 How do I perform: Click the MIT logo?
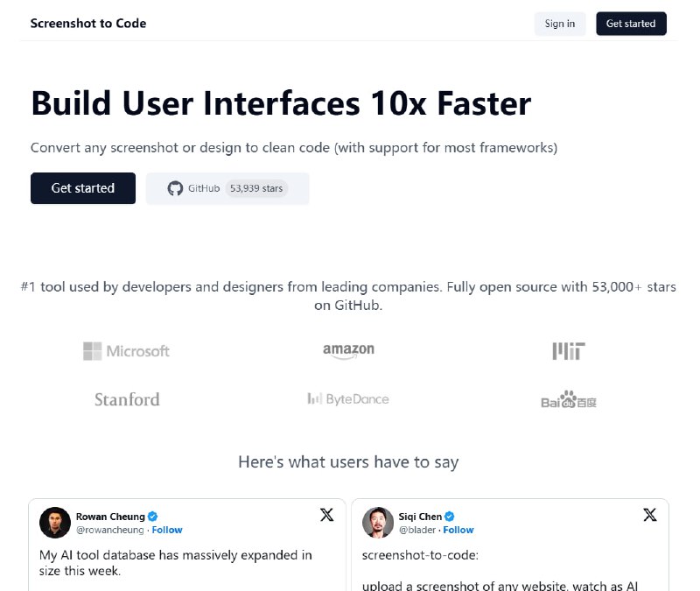[x=569, y=351]
